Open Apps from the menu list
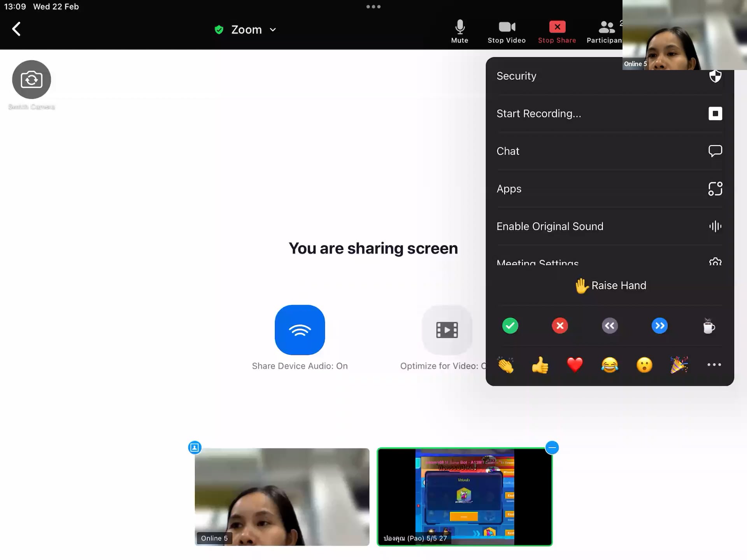This screenshot has width=747, height=560. point(609,189)
